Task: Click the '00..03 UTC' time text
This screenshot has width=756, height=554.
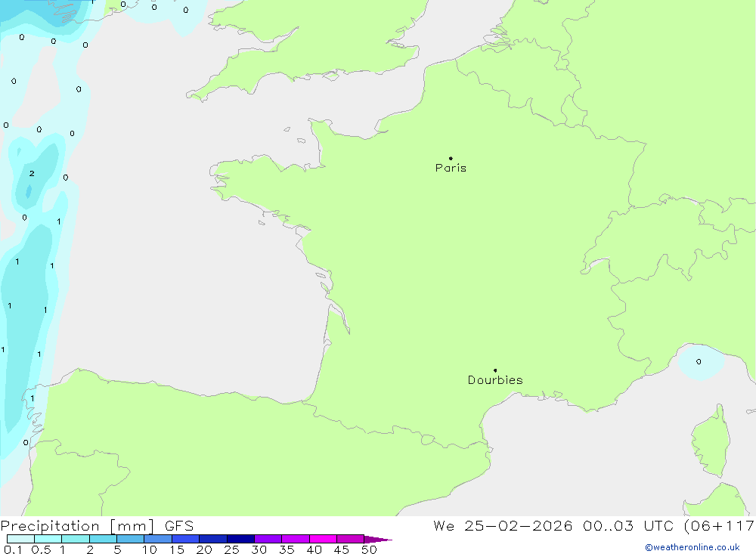Action: [x=627, y=525]
